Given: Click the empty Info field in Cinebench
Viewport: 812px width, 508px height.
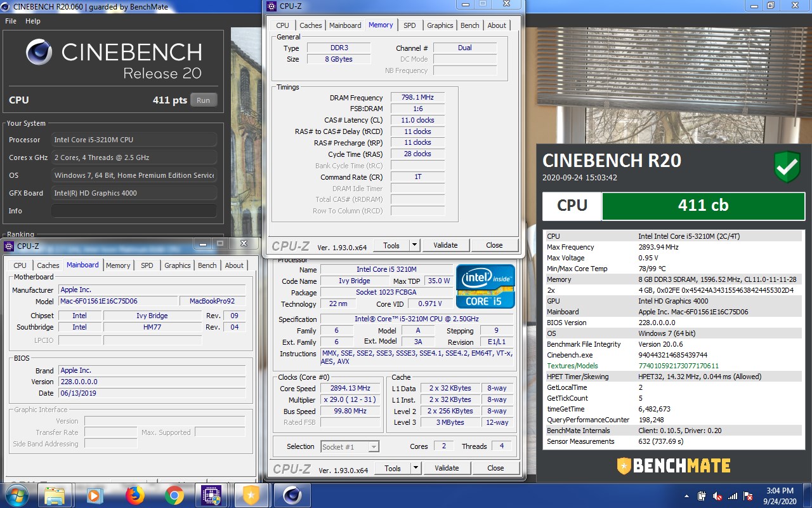Looking at the screenshot, I should pos(134,211).
